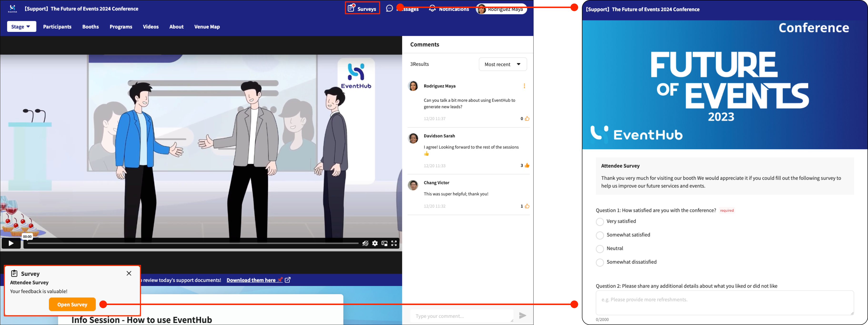Screen dimensions: 868x325
Task: Like Rodriguez Maya's comment
Action: pos(527,118)
